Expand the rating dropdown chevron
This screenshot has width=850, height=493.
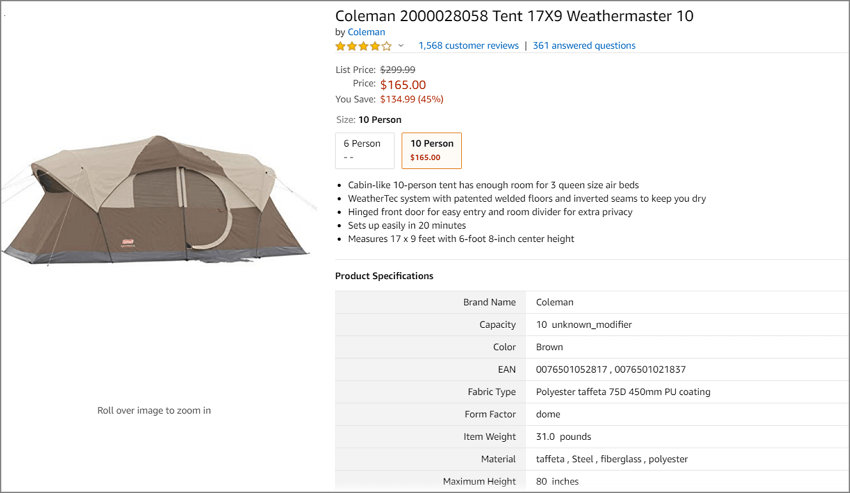401,46
